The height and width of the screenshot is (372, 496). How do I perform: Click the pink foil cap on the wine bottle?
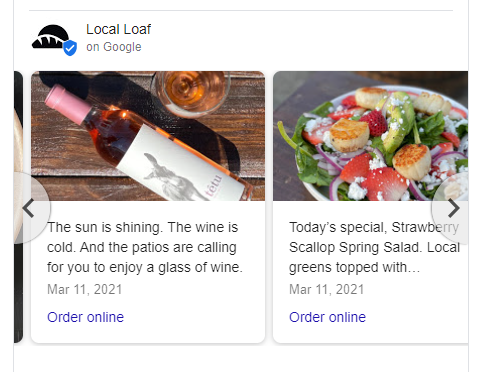pos(68,103)
